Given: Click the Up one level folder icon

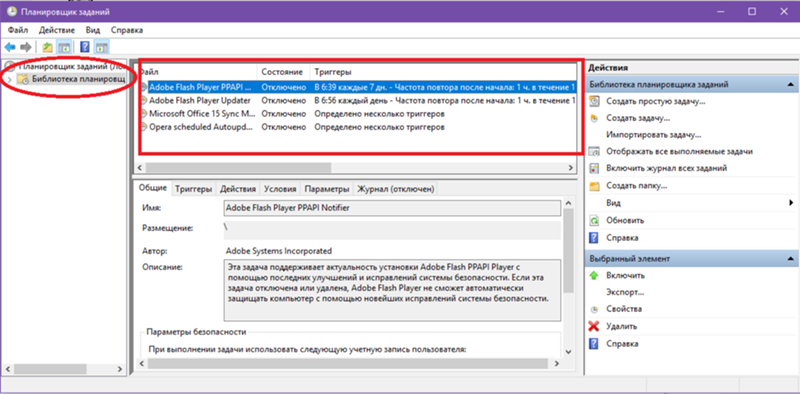Looking at the screenshot, I should pyautogui.click(x=47, y=47).
